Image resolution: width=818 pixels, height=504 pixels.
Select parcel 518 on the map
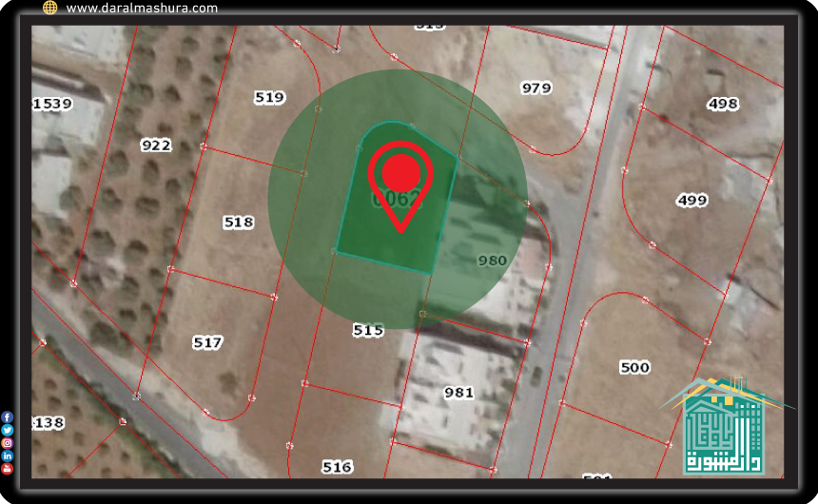(x=238, y=223)
